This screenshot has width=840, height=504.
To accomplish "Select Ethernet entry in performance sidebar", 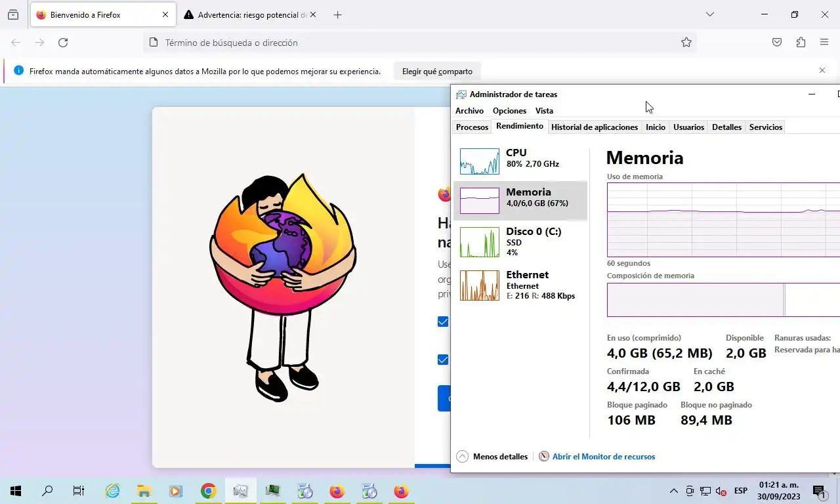I will [x=520, y=285].
